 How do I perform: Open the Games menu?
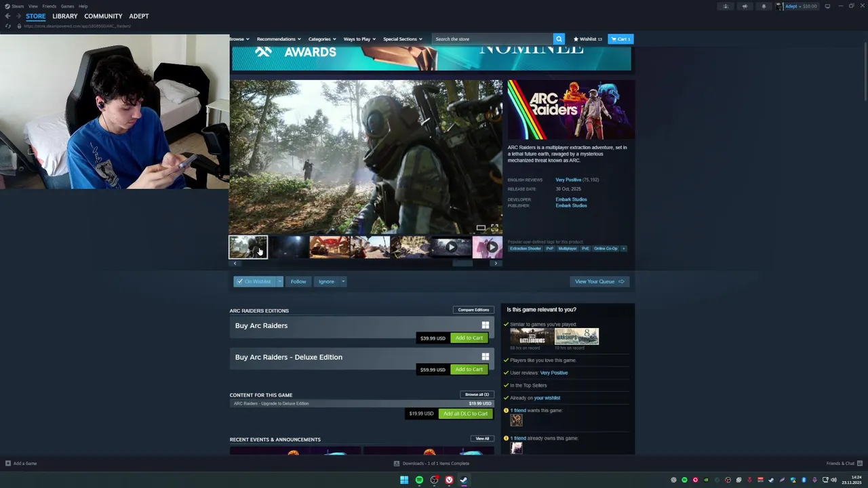coord(67,6)
